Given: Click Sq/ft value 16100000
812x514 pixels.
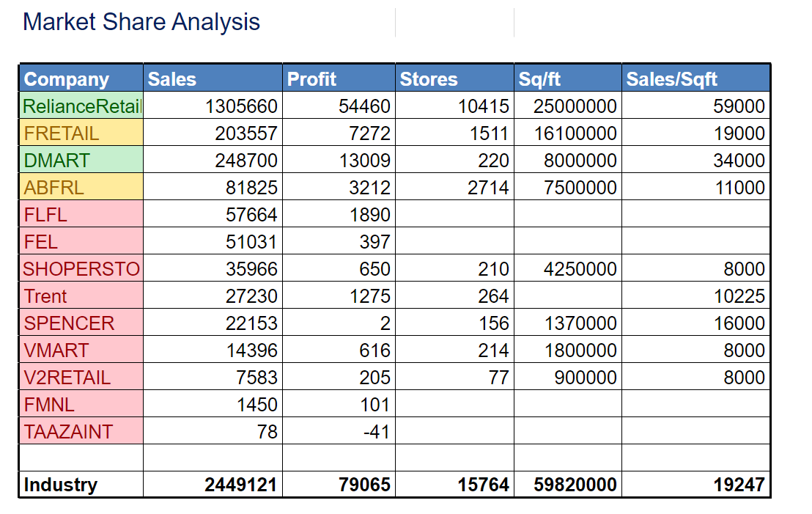Looking at the screenshot, I should click(576, 133).
